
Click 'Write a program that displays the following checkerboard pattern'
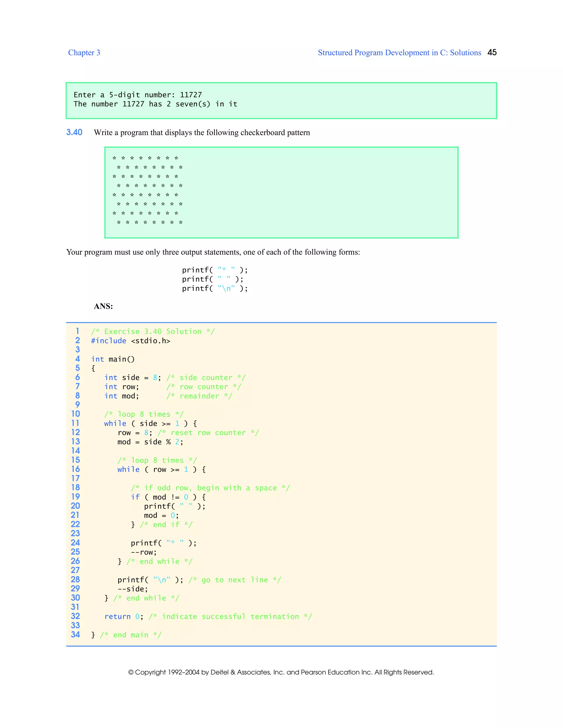(202, 133)
